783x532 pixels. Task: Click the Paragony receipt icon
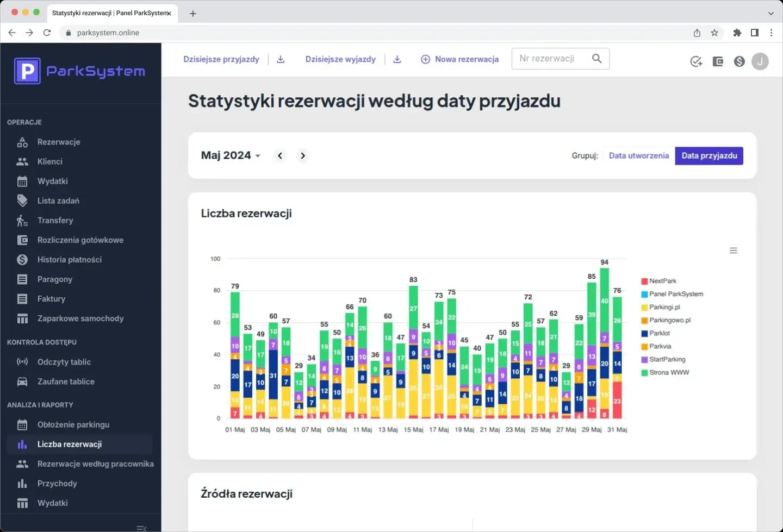coord(22,279)
